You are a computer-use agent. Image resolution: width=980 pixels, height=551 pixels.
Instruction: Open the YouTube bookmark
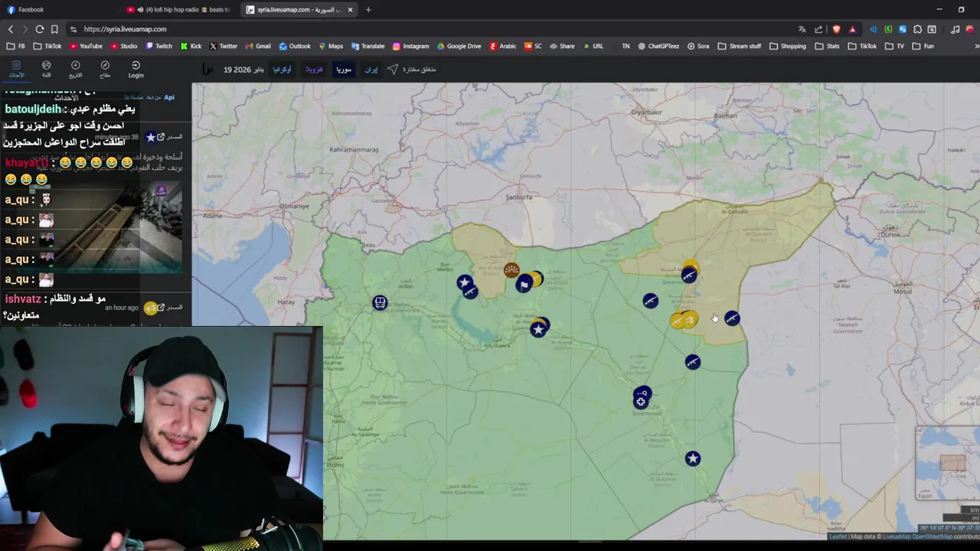[x=86, y=46]
